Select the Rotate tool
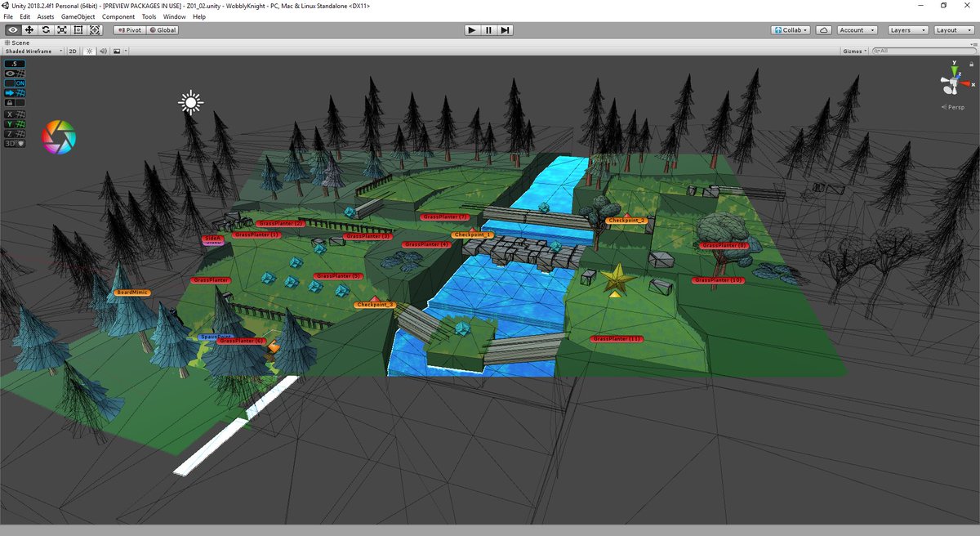Screen dimensions: 980x536 click(46, 29)
